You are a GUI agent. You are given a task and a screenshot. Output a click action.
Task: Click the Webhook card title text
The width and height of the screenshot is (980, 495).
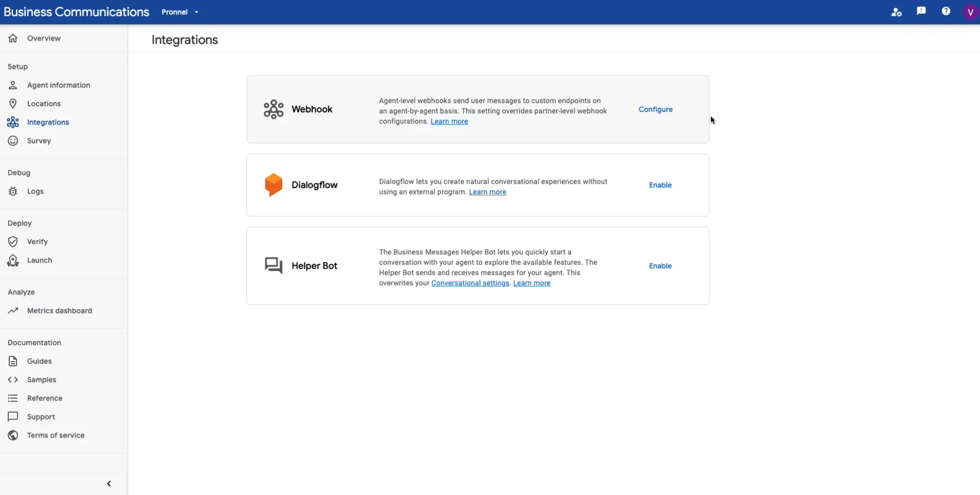[x=312, y=109]
